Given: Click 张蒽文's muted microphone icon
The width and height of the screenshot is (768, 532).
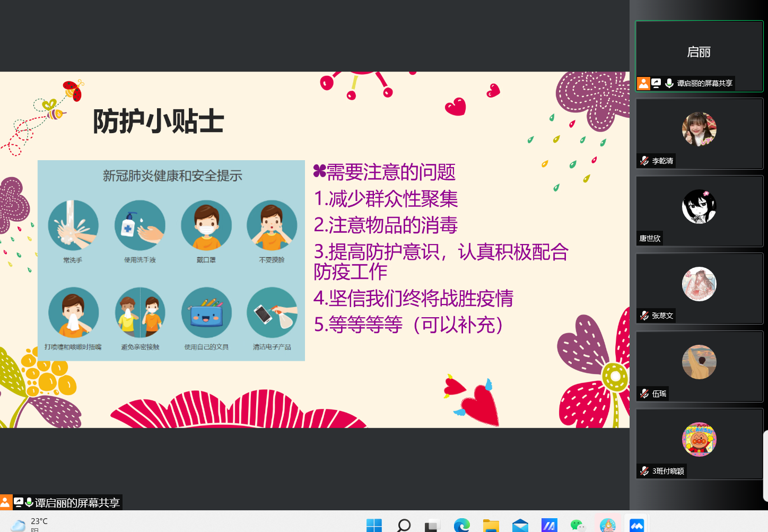Looking at the screenshot, I should pyautogui.click(x=644, y=316).
